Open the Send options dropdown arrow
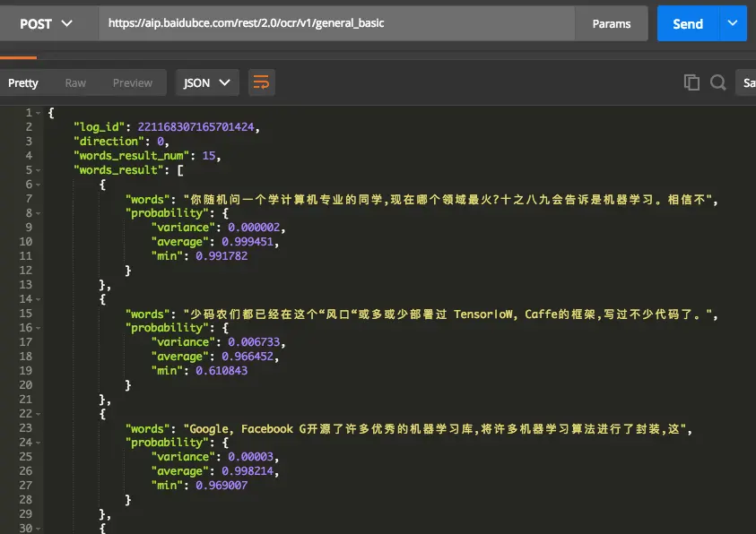Image resolution: width=756 pixels, height=534 pixels. tap(733, 23)
